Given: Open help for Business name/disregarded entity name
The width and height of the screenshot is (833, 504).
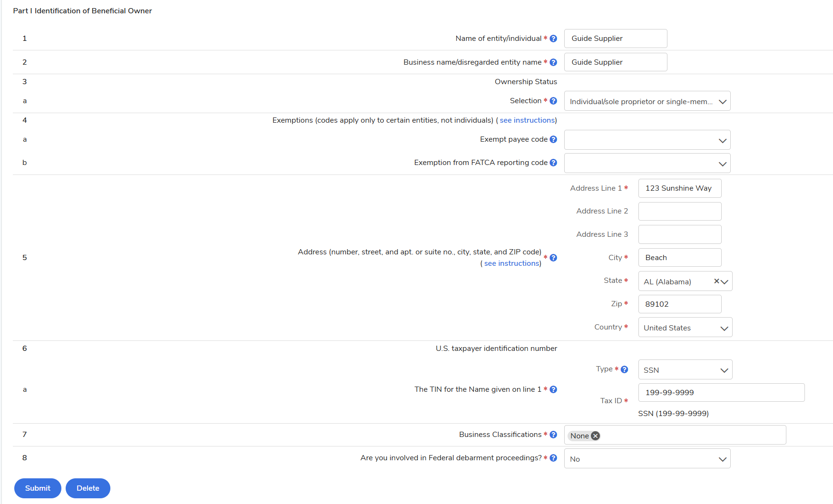Looking at the screenshot, I should (x=553, y=62).
